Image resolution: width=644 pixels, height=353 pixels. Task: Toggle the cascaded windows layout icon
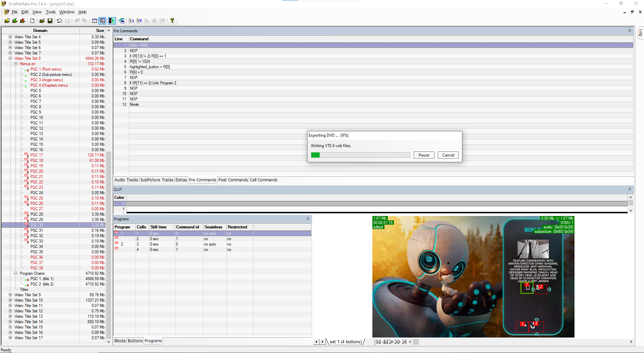click(102, 21)
